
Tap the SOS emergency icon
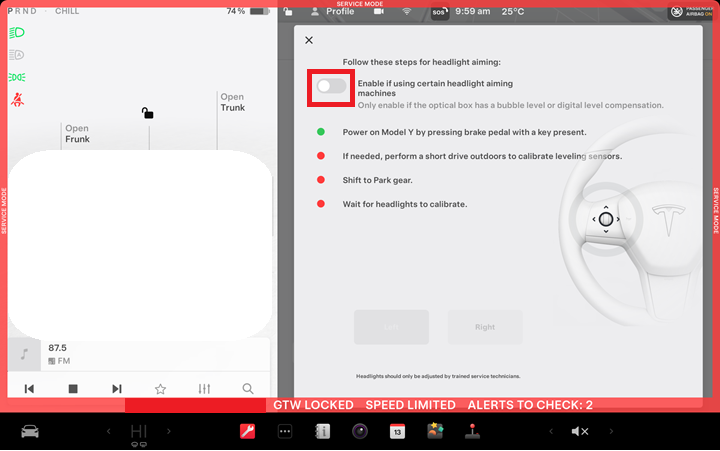pyautogui.click(x=440, y=12)
